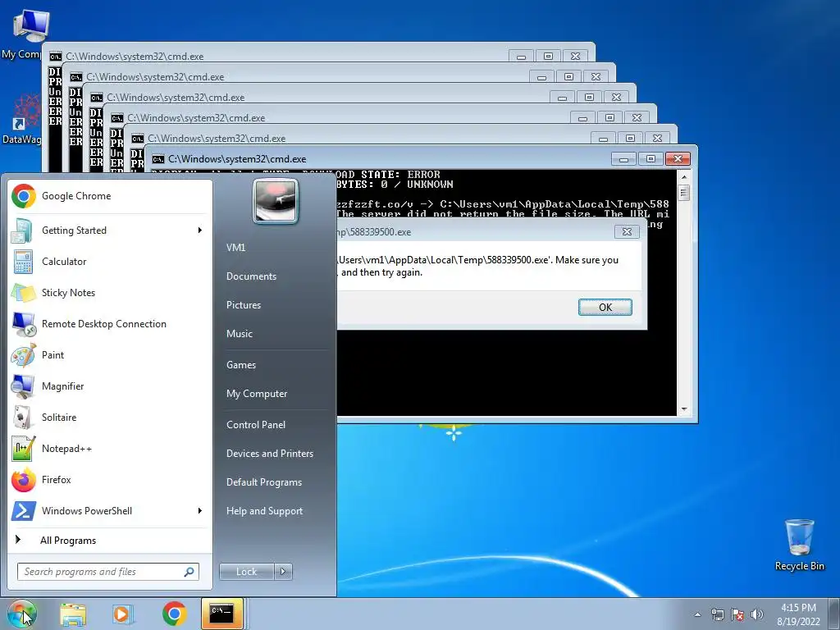The image size is (840, 630).
Task: Maximize the front cmd.exe window
Action: 651,158
